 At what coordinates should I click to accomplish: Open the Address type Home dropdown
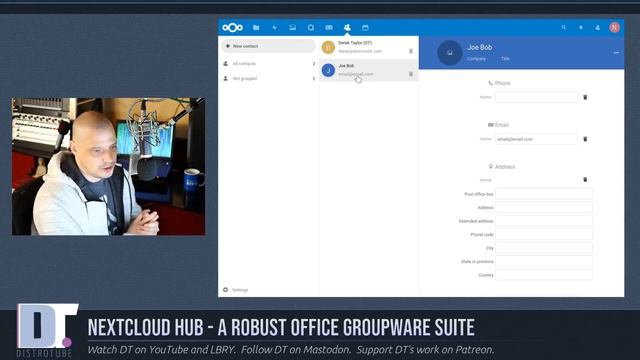(x=485, y=180)
